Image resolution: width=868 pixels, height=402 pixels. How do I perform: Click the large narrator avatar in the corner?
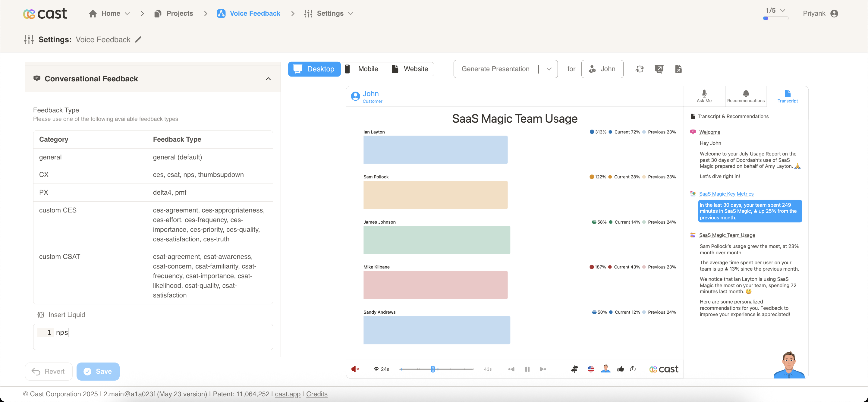point(789,365)
